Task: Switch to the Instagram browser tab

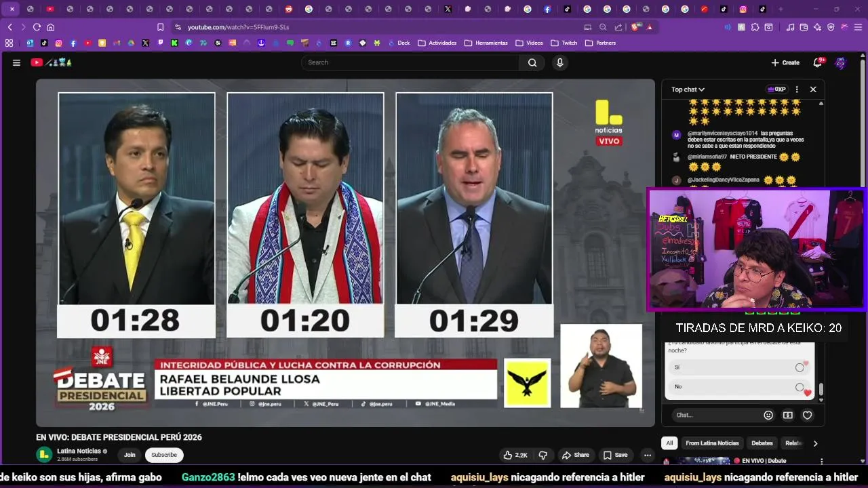Action: [x=743, y=9]
